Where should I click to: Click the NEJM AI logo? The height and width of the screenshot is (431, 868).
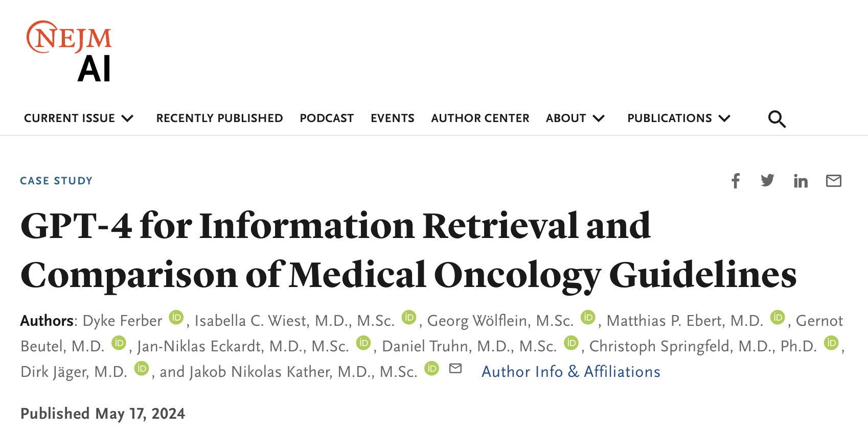tap(69, 52)
